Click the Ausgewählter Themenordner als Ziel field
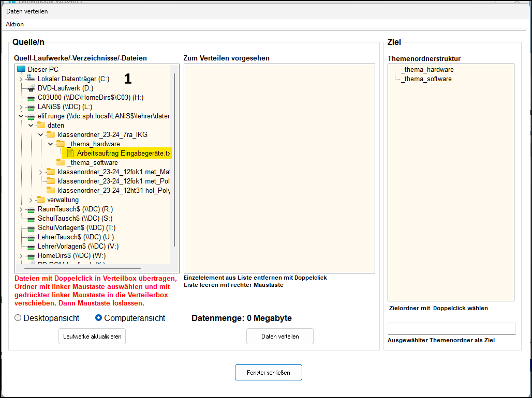Image resolution: width=532 pixels, height=398 pixels. [x=452, y=329]
